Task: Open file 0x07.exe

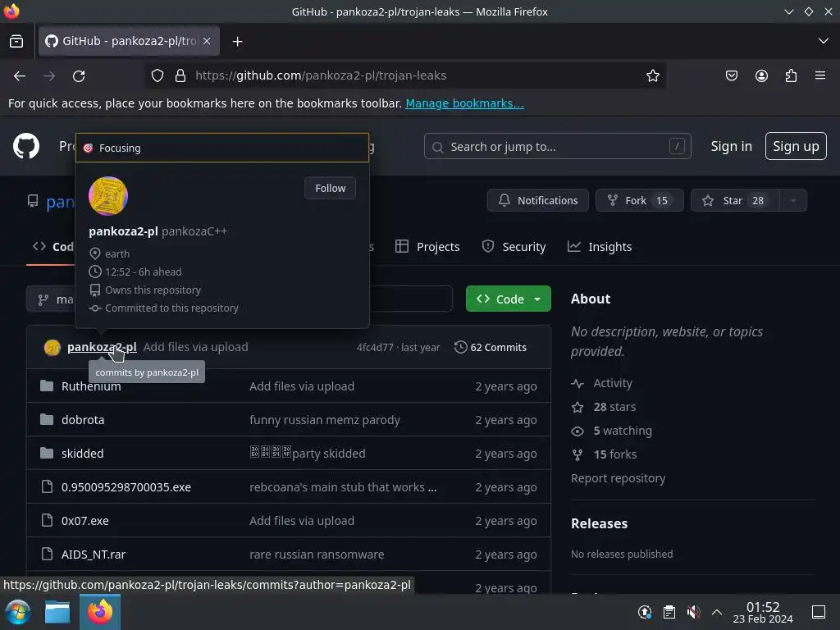Action: click(x=85, y=521)
